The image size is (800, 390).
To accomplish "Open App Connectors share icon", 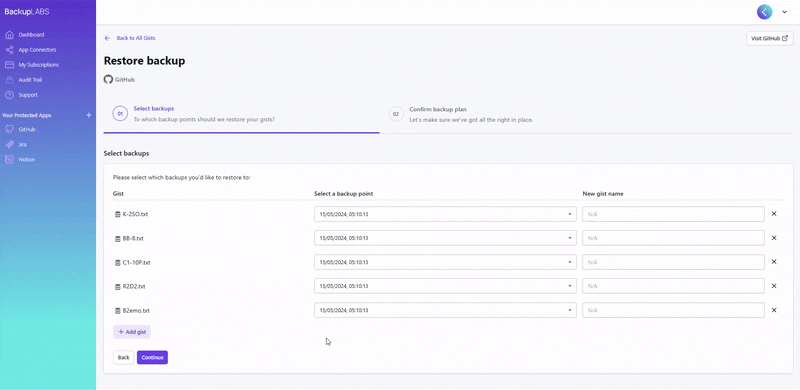I will [x=9, y=50].
